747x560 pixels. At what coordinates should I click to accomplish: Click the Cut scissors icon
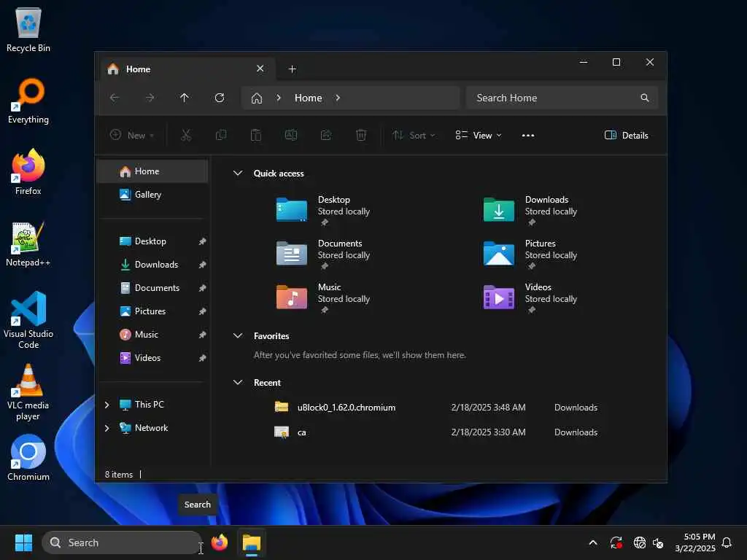[x=186, y=135]
